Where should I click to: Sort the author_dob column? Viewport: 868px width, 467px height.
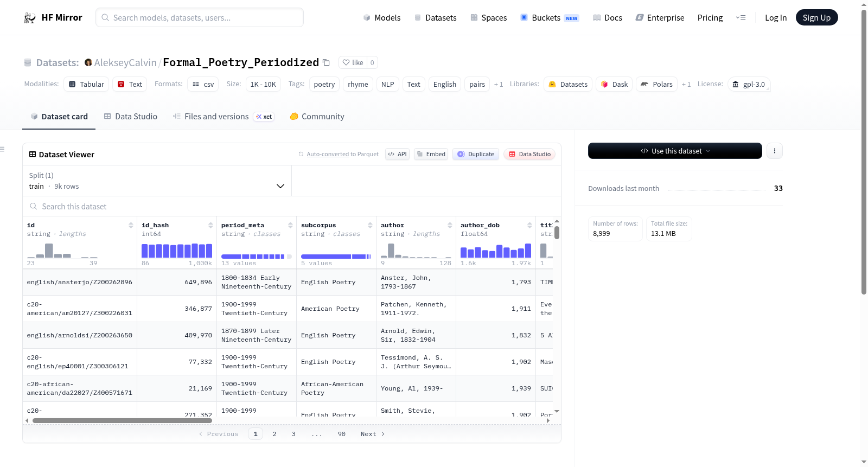tap(529, 225)
